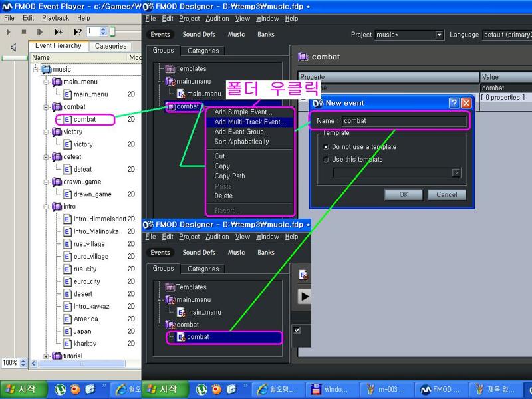Viewport: 532px width, 399px height.
Task: Open the Language dropdown
Action: pos(507,35)
